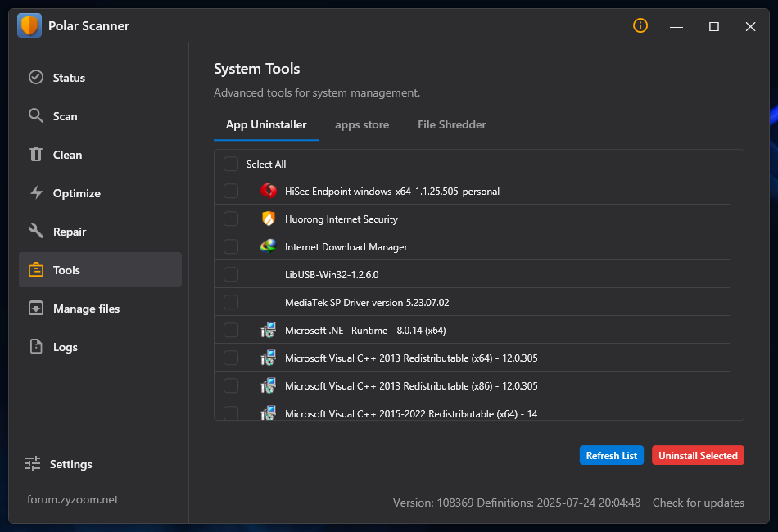Switch to the apps store tab
Viewport: 778px width, 532px height.
coord(362,125)
